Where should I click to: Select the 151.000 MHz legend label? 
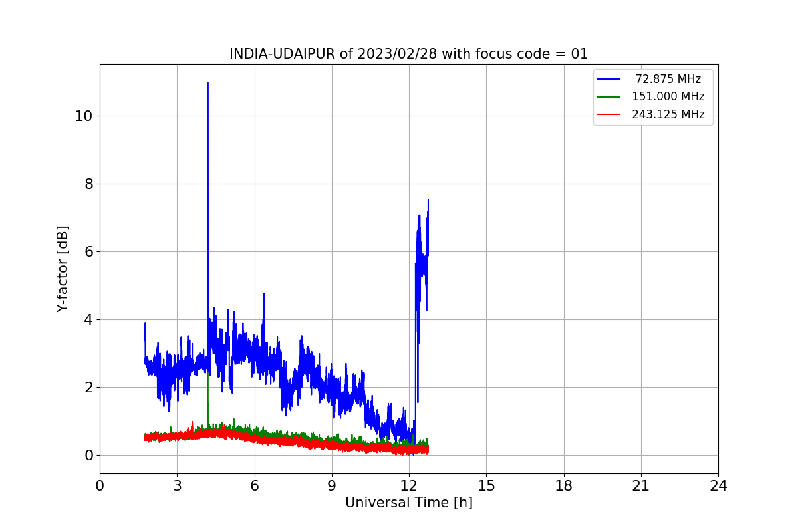[668, 96]
